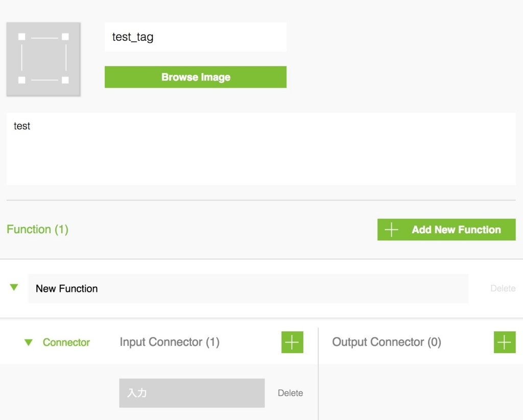This screenshot has height=420, width=523.
Task: Click Add New Function button
Action: pos(446,230)
